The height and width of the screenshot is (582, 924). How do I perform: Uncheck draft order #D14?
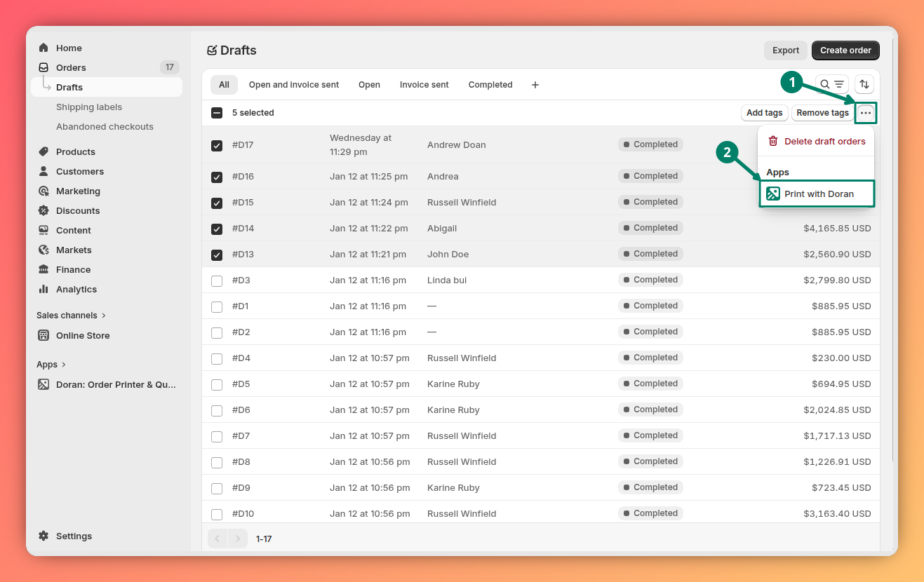click(x=217, y=229)
